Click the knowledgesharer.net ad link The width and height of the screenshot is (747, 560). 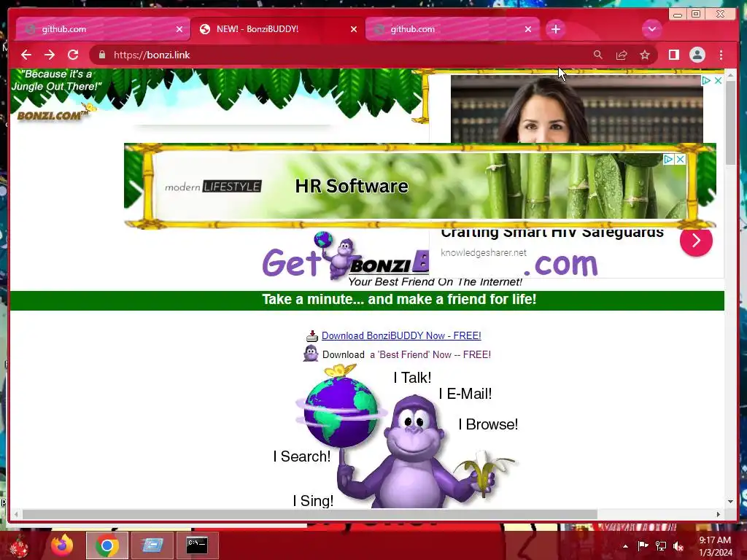(x=484, y=253)
